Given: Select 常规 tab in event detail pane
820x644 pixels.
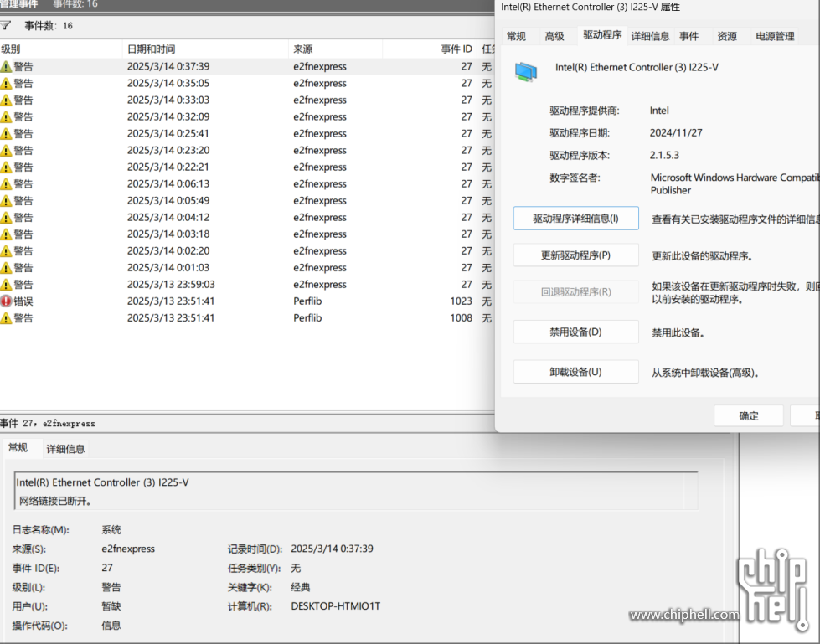Looking at the screenshot, I should point(18,447).
